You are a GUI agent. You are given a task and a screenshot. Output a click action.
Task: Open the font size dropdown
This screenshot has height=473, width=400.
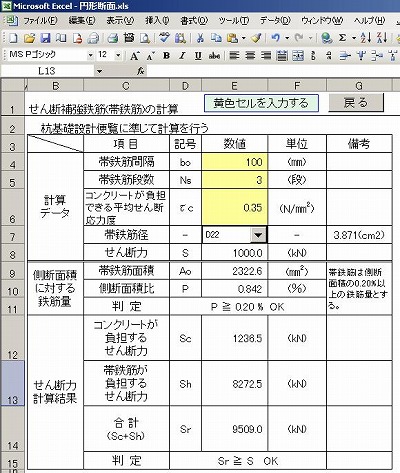pyautogui.click(x=118, y=56)
